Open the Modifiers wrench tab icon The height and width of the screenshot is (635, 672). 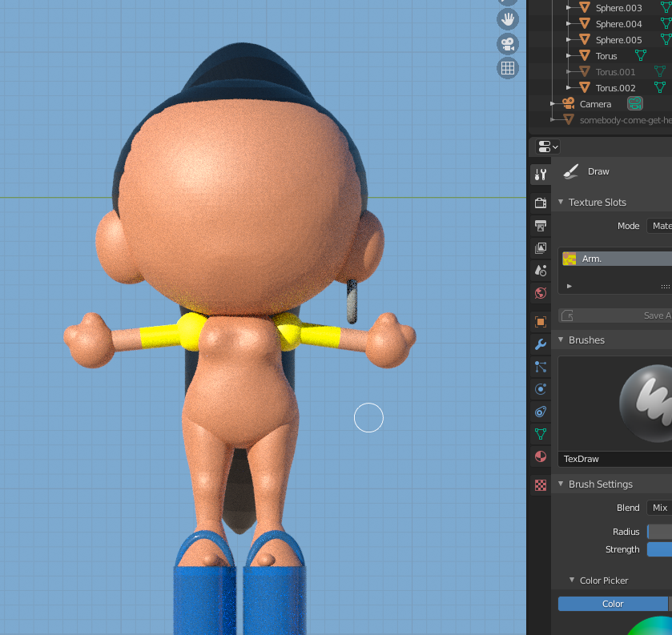click(541, 344)
